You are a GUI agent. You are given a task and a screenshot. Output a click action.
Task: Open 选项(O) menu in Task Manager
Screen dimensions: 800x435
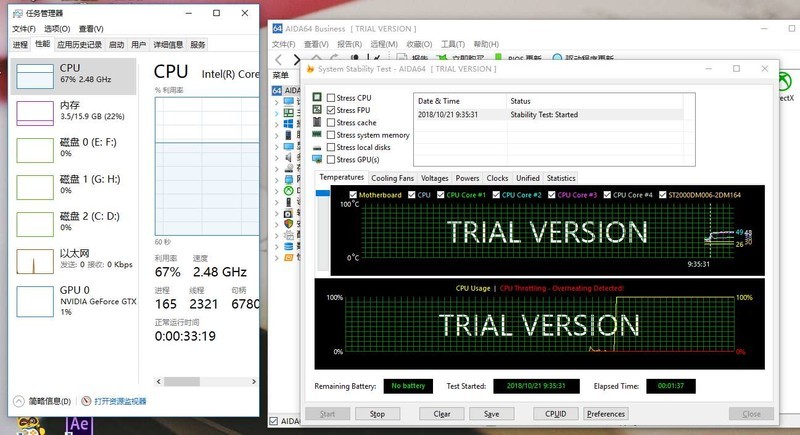[57, 29]
